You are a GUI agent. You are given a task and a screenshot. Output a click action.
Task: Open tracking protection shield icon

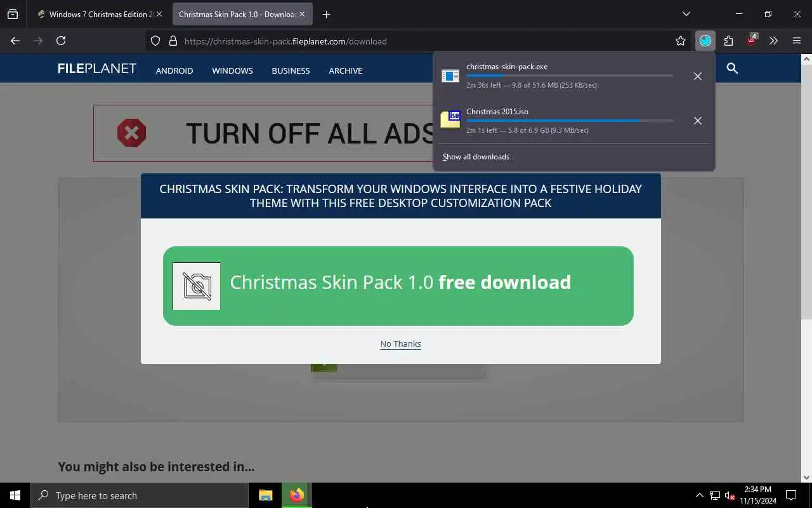click(x=155, y=41)
